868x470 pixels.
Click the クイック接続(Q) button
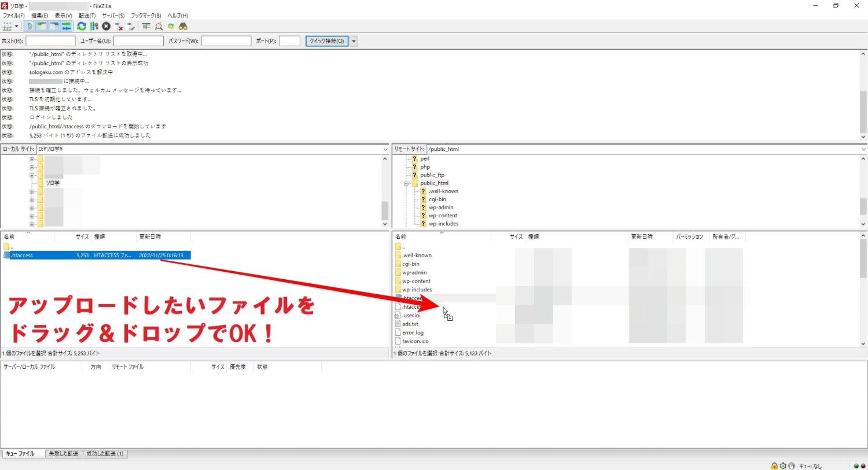[x=326, y=41]
